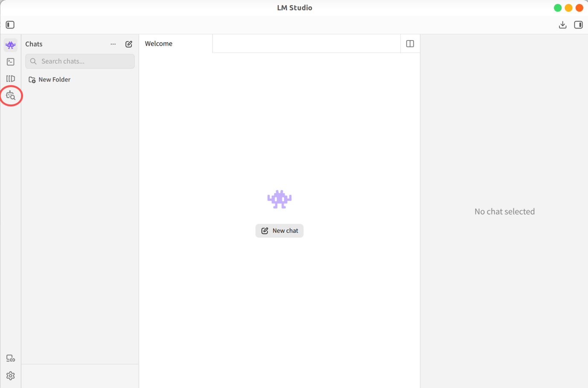The height and width of the screenshot is (388, 588).
Task: Click the yellow window control button
Action: pyautogui.click(x=568, y=8)
